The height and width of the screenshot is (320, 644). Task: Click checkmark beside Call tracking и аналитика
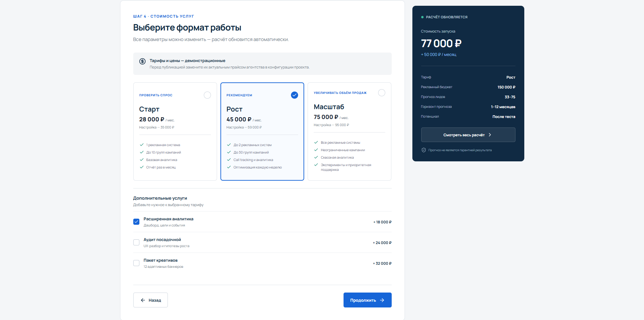229,160
